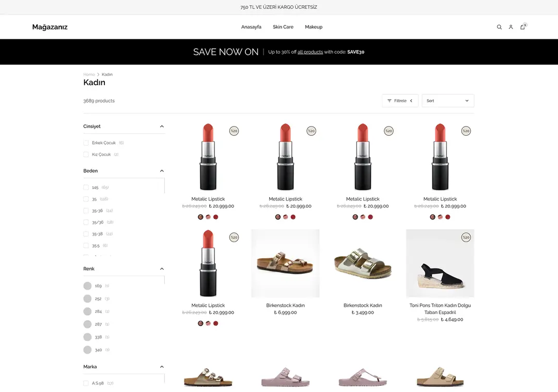Screen dimensions: 558x392
Task: Open the search icon in header
Action: (x=499, y=27)
